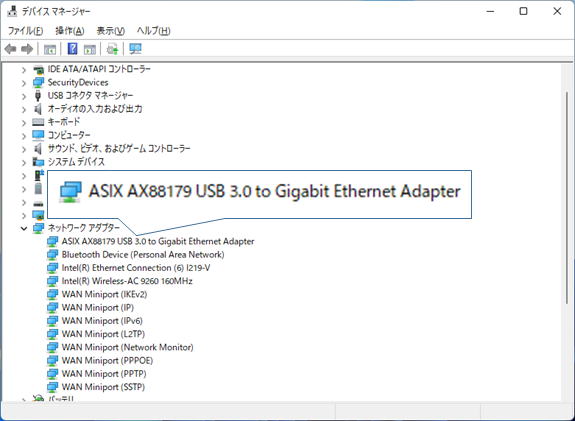
Task: Expand the USB コネクタ マネージャー node
Action: 24,96
